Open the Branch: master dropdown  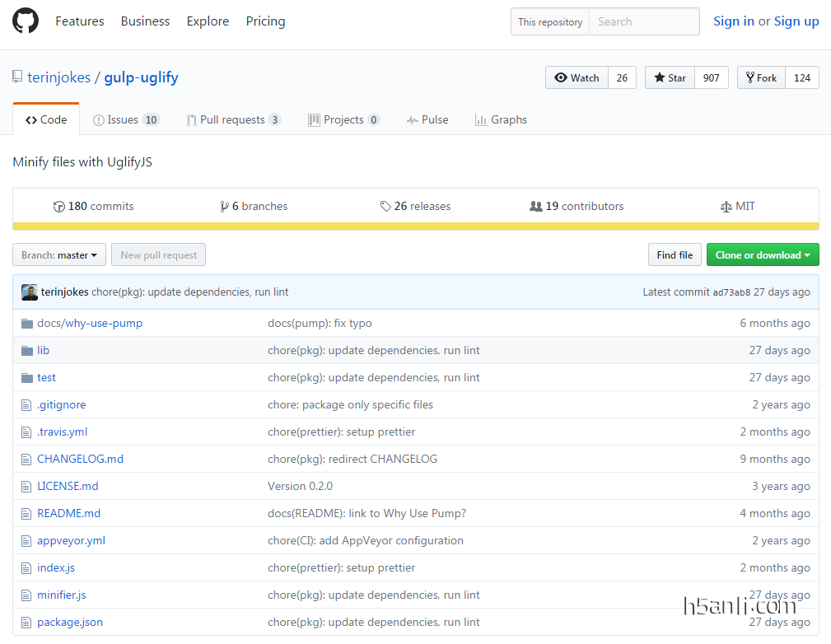click(59, 255)
